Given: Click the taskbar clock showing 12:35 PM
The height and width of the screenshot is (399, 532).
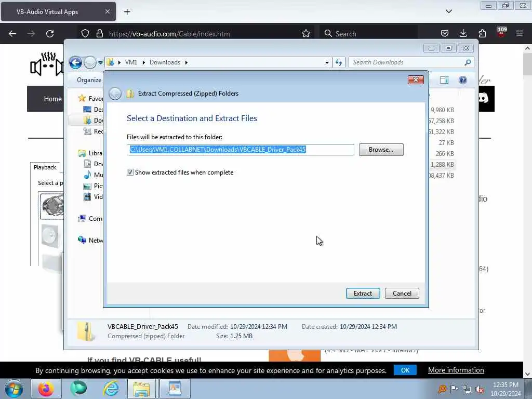Looking at the screenshot, I should 506,389.
